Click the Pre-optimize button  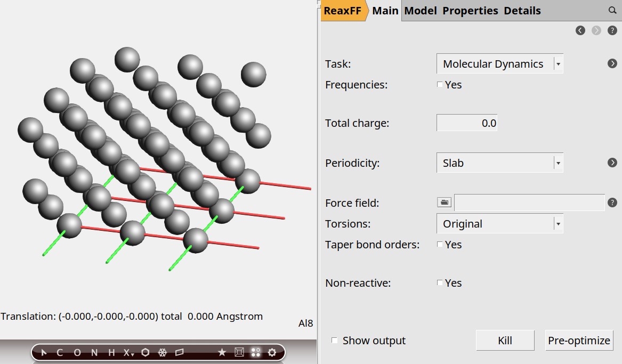click(x=579, y=341)
